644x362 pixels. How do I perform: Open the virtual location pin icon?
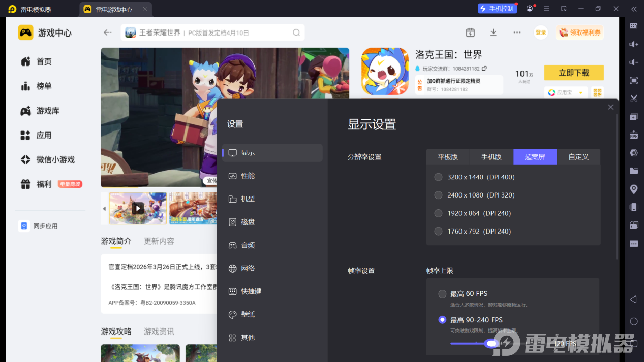pos(634,189)
